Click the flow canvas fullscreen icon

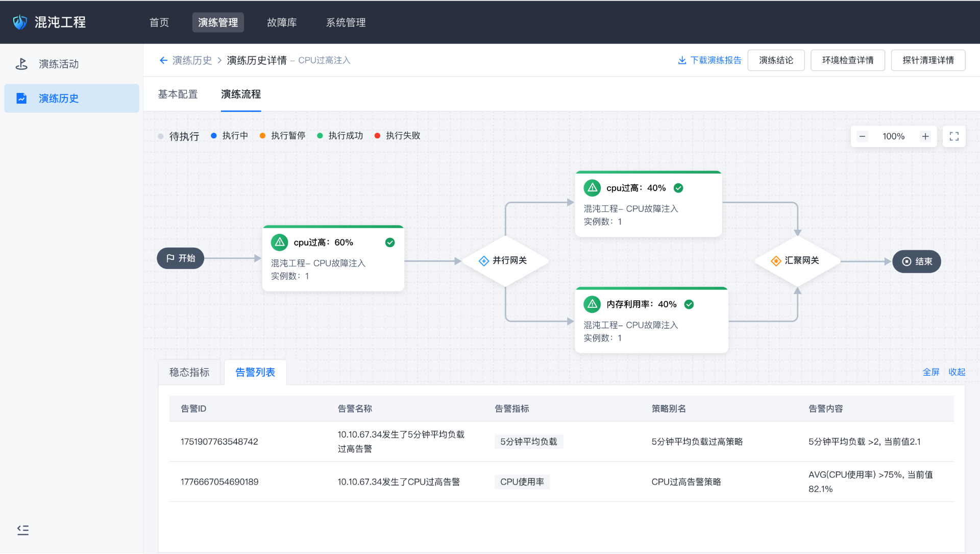tap(954, 136)
